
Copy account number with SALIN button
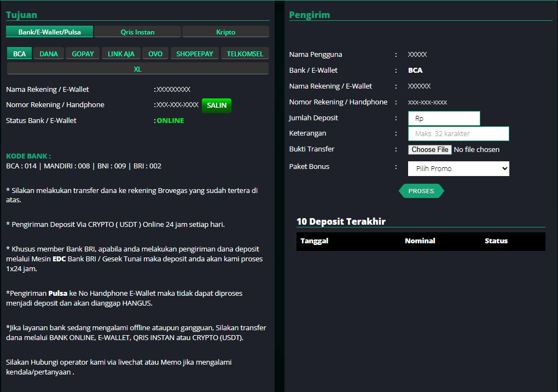pos(217,106)
